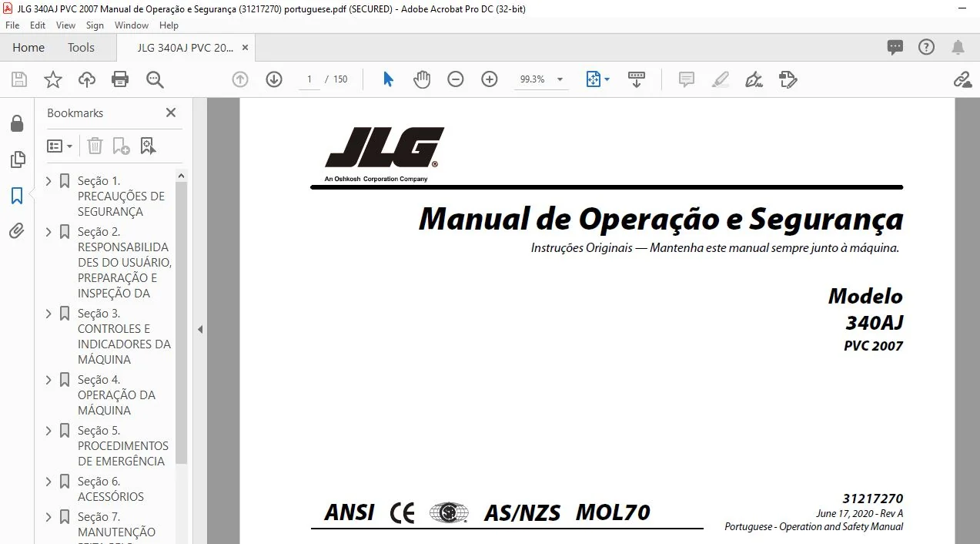Open the Stamp tool
Viewport: 980px width, 544px height.
(788, 79)
